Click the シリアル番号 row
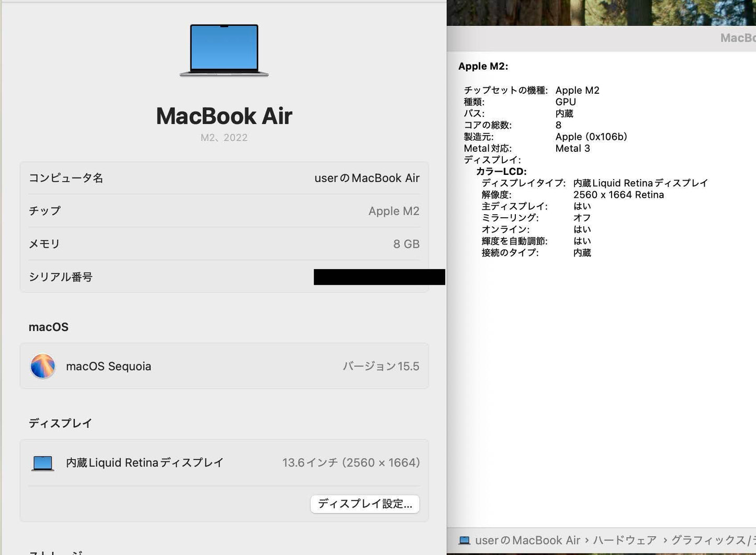Viewport: 756px width, 555px height. pos(223,276)
